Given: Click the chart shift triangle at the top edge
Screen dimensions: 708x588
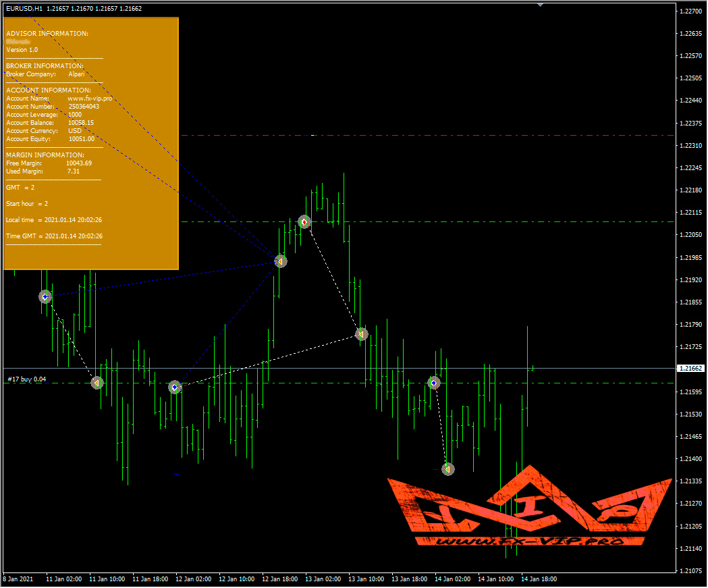Looking at the screenshot, I should tap(539, 5).
